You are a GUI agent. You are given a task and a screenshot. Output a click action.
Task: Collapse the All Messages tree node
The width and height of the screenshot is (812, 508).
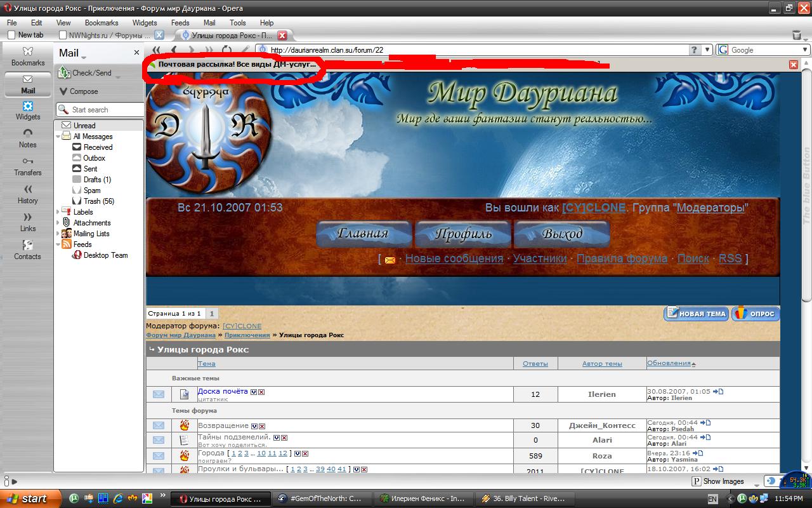coord(58,137)
